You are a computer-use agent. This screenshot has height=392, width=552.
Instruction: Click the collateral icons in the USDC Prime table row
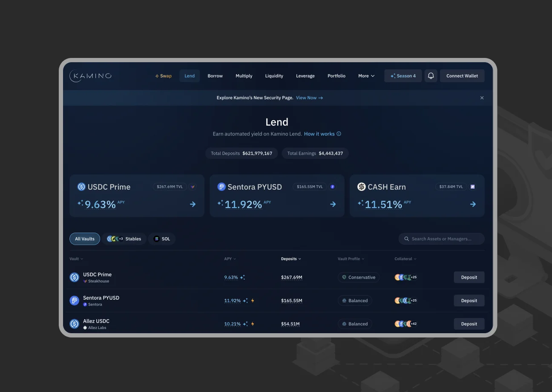pyautogui.click(x=406, y=277)
